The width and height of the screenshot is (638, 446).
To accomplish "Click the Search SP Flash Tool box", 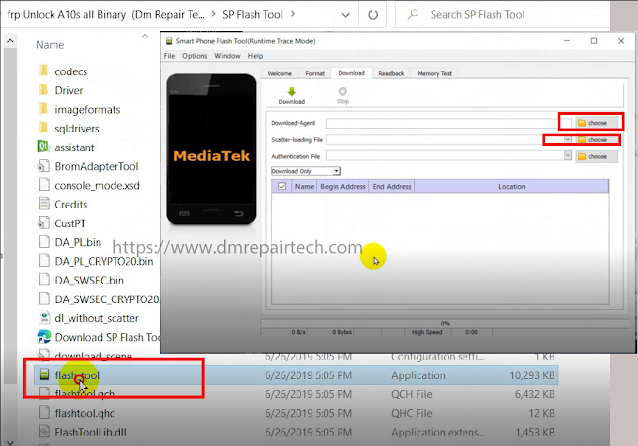I will coord(503,15).
